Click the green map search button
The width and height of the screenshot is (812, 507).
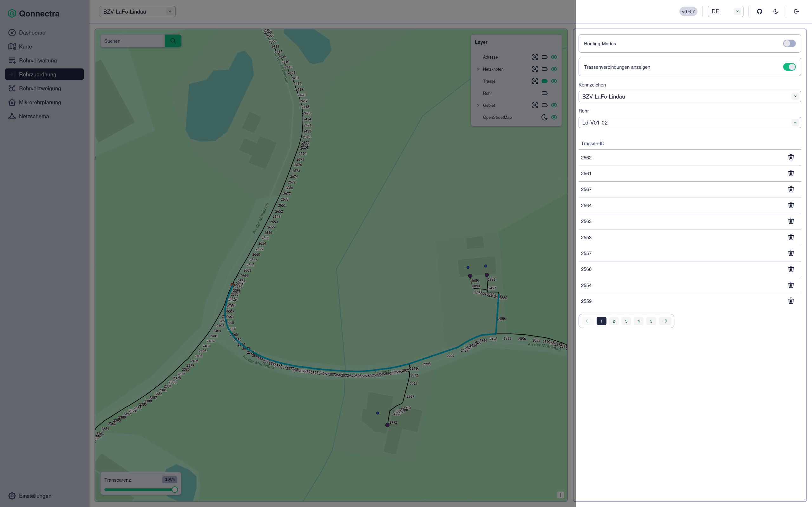173,41
